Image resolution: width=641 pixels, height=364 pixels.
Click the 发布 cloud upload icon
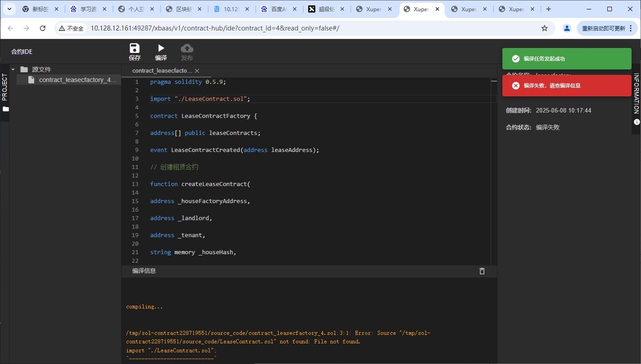click(187, 48)
